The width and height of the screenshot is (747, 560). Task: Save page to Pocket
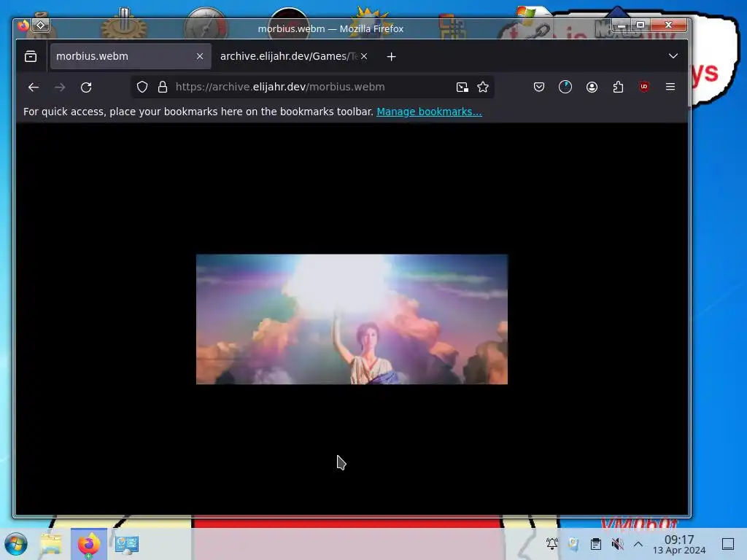click(x=539, y=87)
